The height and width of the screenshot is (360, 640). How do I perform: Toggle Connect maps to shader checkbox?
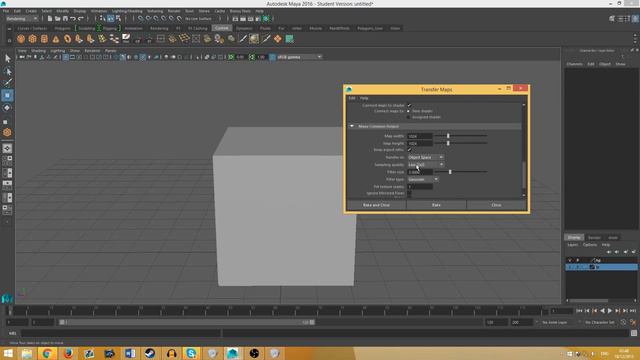click(409, 105)
